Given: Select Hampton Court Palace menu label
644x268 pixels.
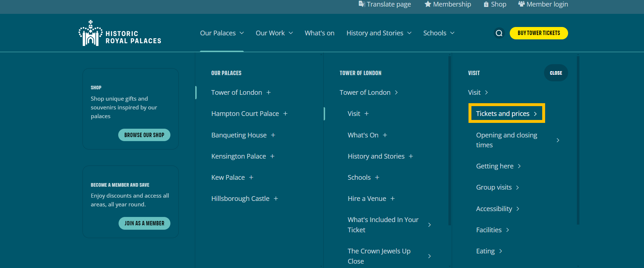Looking at the screenshot, I should [245, 114].
